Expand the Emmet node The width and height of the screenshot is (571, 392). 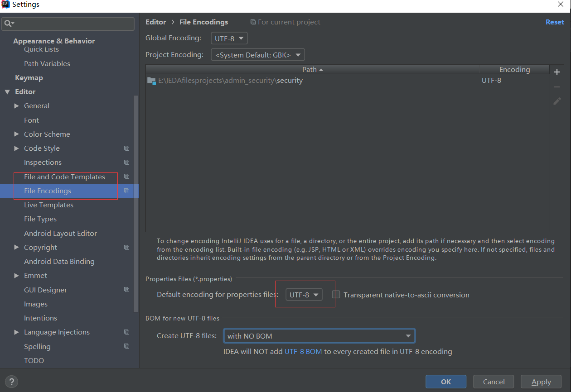[x=17, y=276]
